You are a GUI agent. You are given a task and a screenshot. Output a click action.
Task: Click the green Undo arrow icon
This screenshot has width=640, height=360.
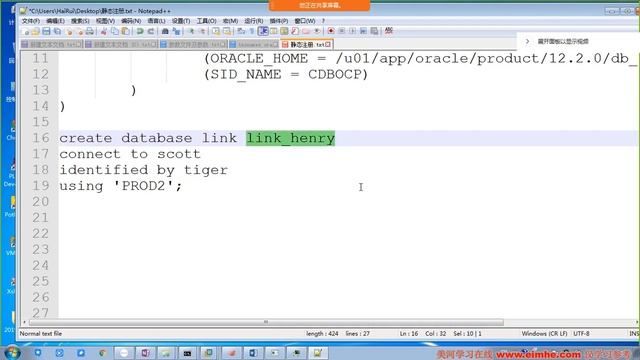coord(140,31)
